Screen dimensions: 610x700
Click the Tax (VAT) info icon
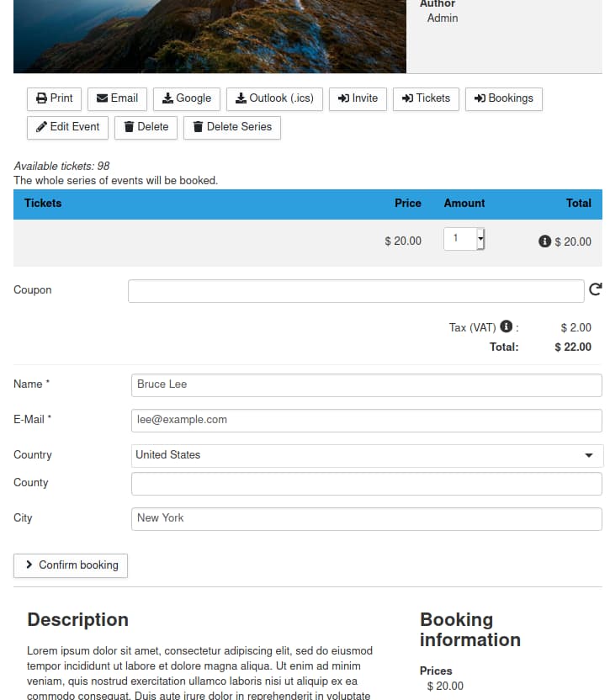507,326
